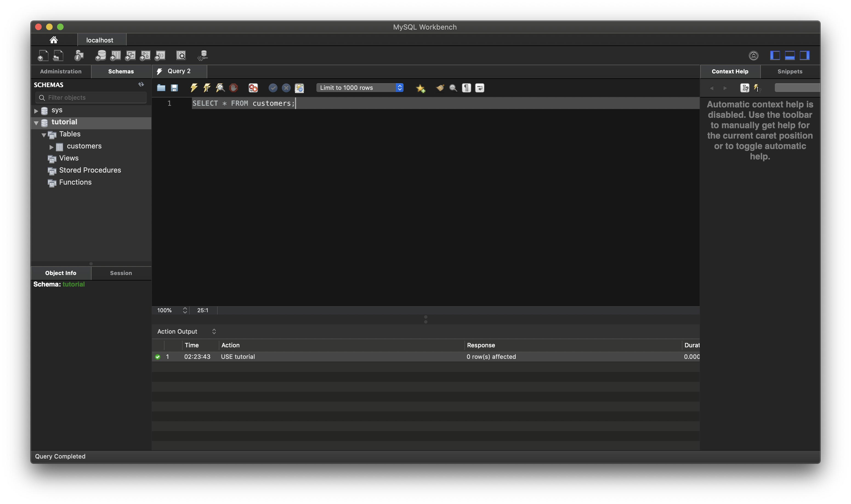Beautify the query with the broom icon
This screenshot has width=851, height=504.
click(x=440, y=88)
